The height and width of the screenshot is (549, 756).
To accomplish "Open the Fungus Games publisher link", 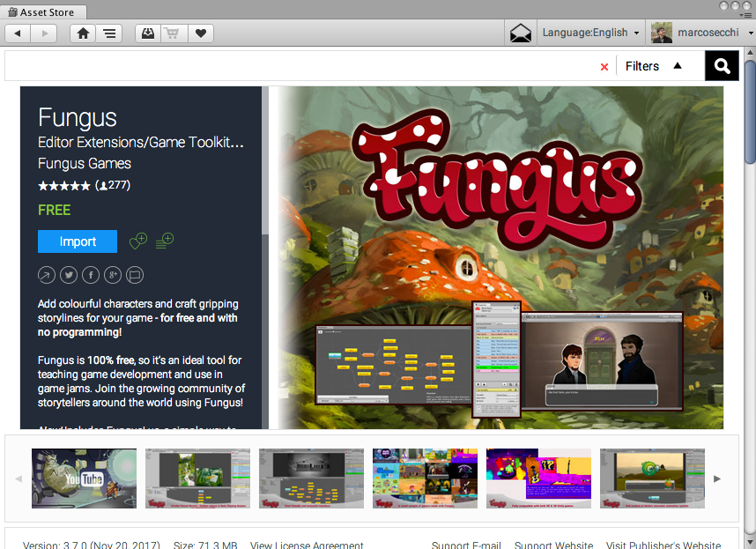I will [x=85, y=163].
